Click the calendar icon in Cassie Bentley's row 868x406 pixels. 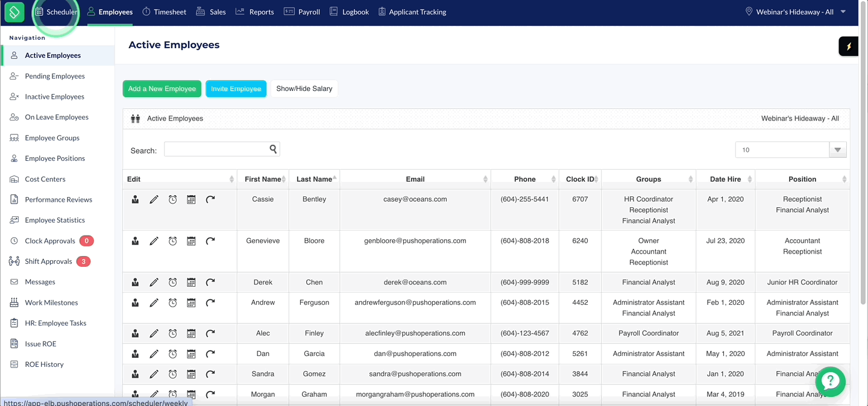point(191,199)
